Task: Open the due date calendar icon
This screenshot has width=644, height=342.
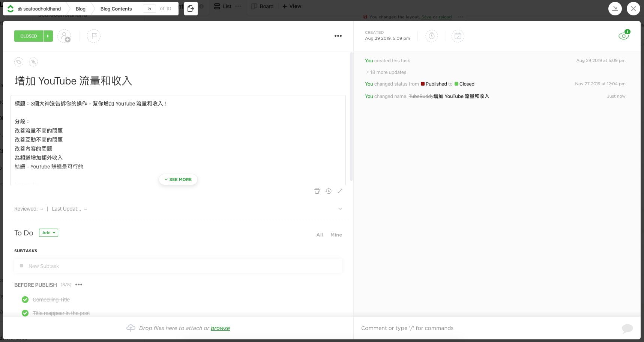Action: tap(458, 36)
